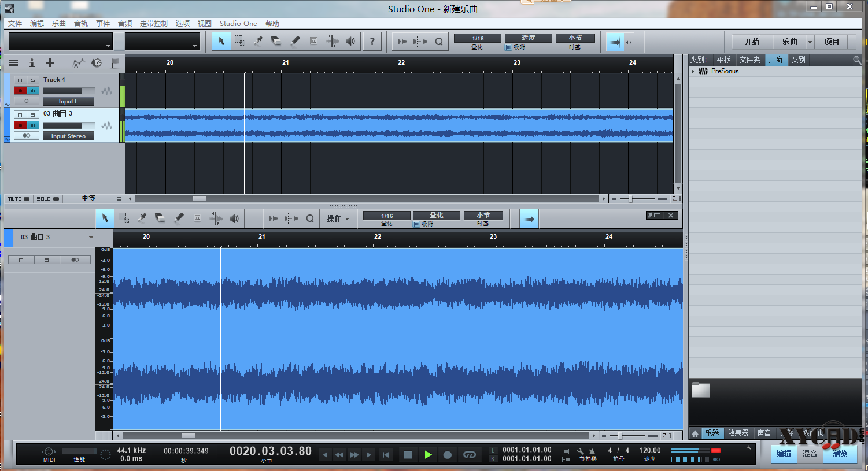Select the Split (knife) tool in main toolbar
The image size is (868, 471).
tap(258, 41)
